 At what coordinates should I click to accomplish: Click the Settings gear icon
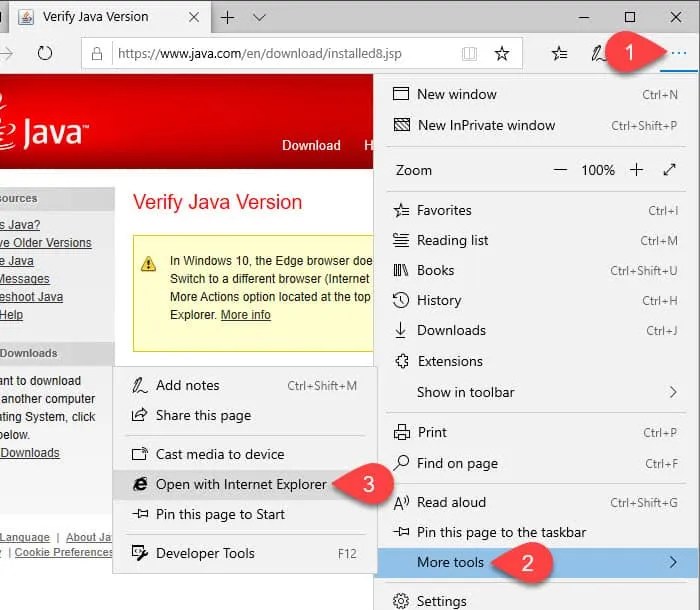(x=401, y=601)
